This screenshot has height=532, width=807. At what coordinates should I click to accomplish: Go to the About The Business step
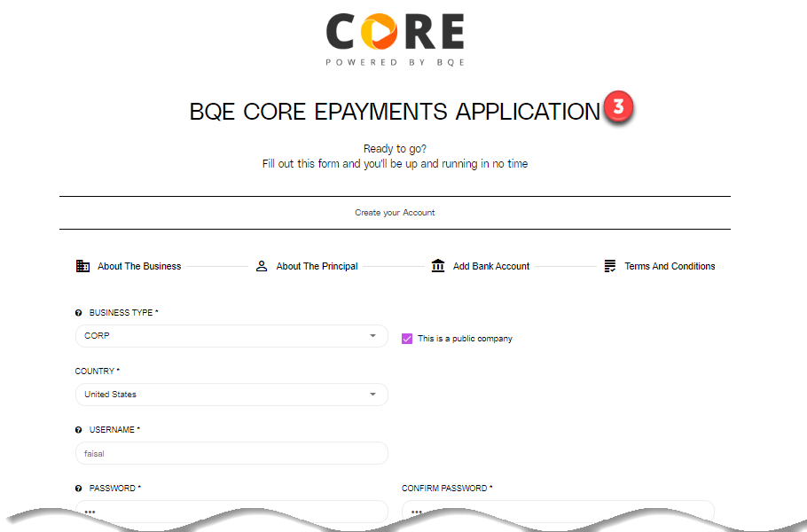[129, 266]
